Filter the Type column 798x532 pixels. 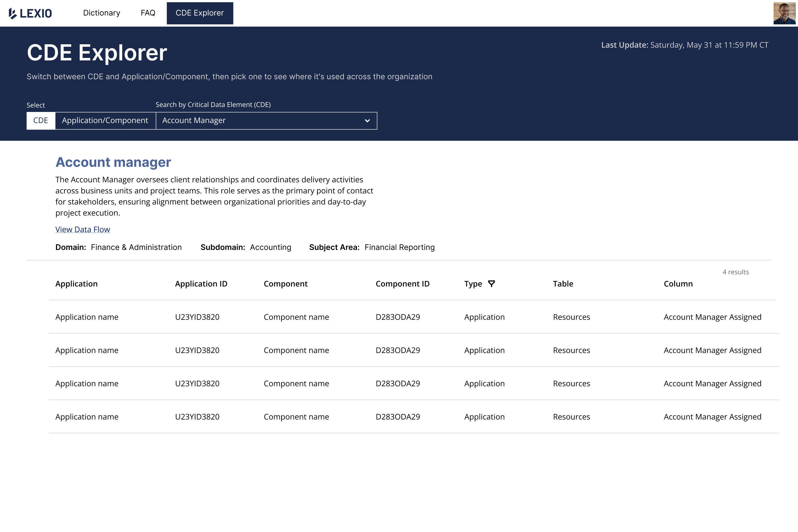coord(491,284)
